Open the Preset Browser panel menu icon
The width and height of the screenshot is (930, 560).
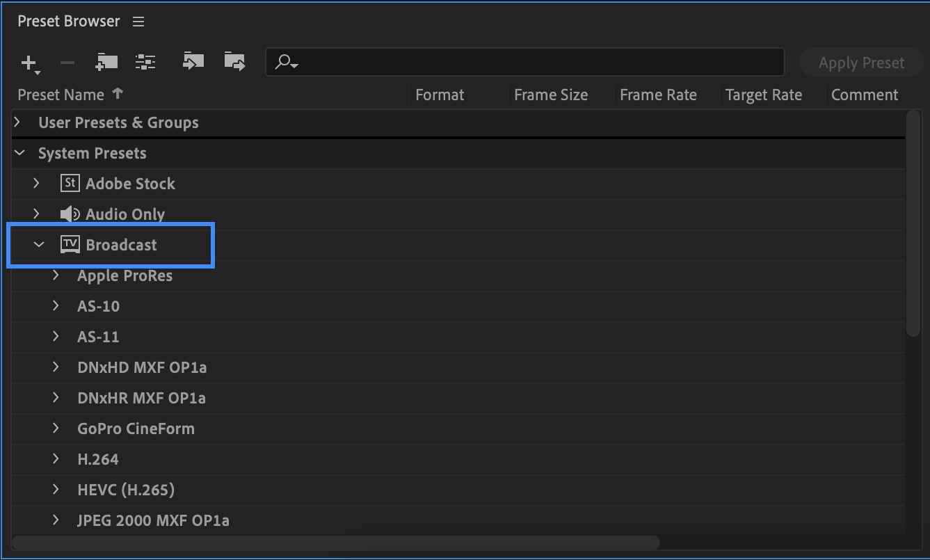coord(138,22)
